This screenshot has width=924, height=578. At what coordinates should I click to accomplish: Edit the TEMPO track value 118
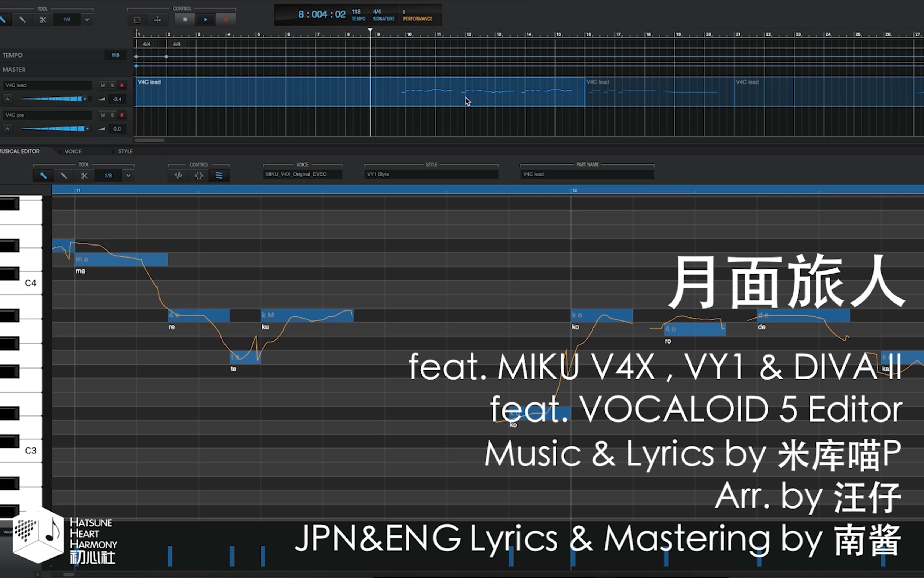[115, 55]
